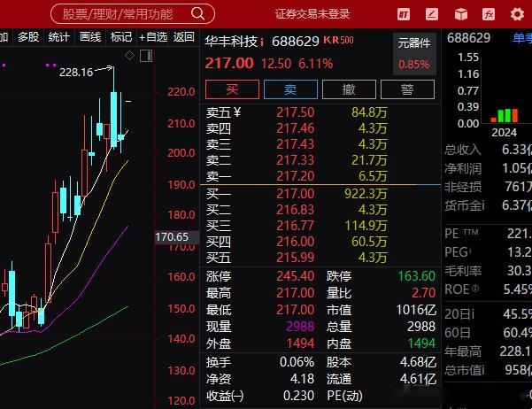532x409 pixels.
Task: Click the pencil edit icon in top bar
Action: (x=432, y=14)
